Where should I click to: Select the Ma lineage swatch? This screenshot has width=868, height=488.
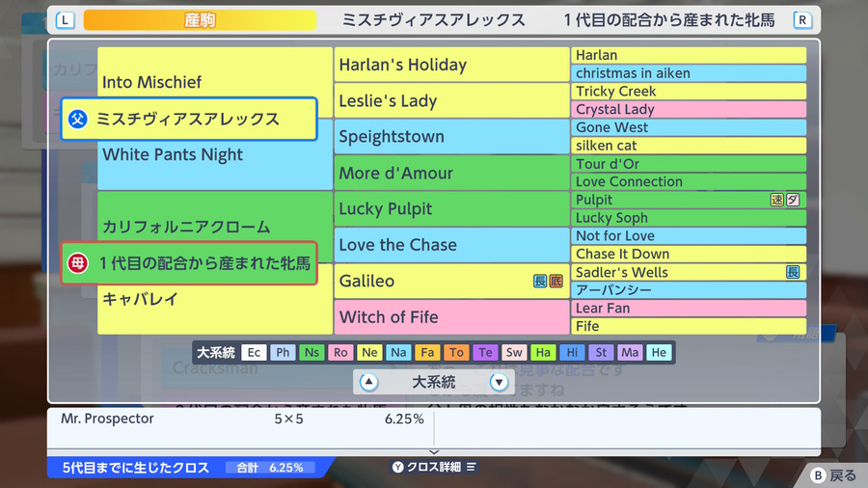pyautogui.click(x=630, y=352)
